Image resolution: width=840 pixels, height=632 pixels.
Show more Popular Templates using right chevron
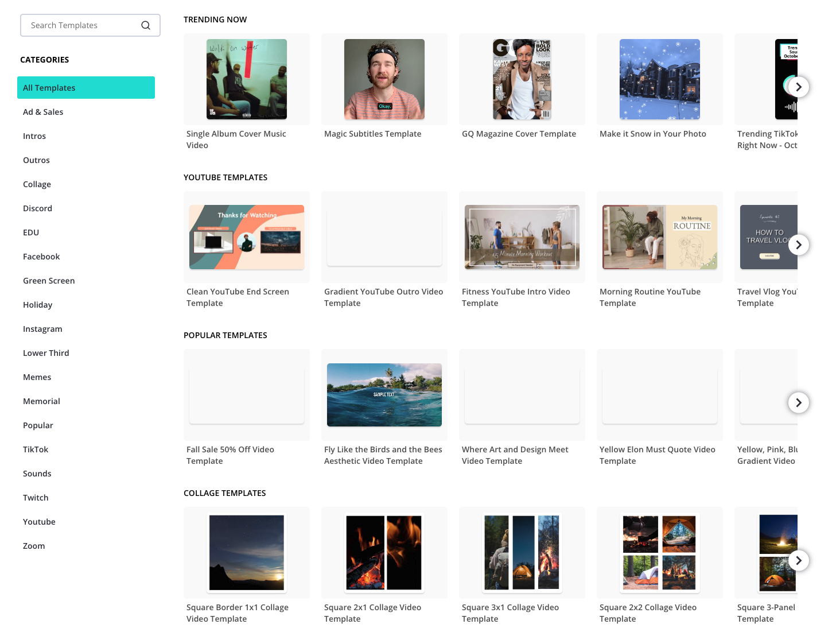[x=798, y=402]
